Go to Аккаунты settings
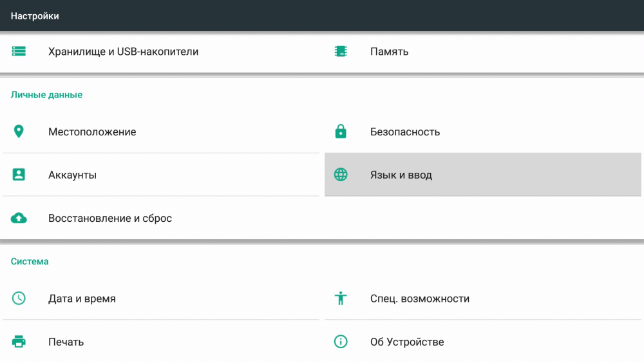The image size is (644, 363). click(x=72, y=175)
